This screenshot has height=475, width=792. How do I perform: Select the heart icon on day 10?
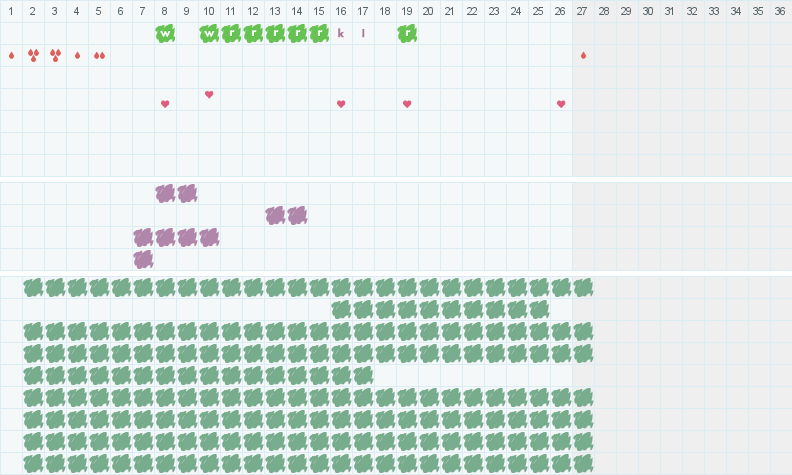[209, 94]
